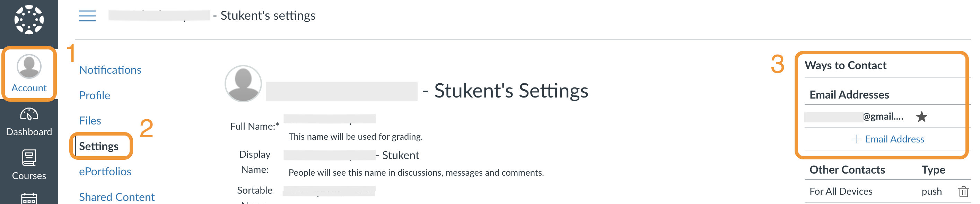The image size is (980, 204).
Task: Toggle the hamburger navigation menu
Action: pos(87,16)
